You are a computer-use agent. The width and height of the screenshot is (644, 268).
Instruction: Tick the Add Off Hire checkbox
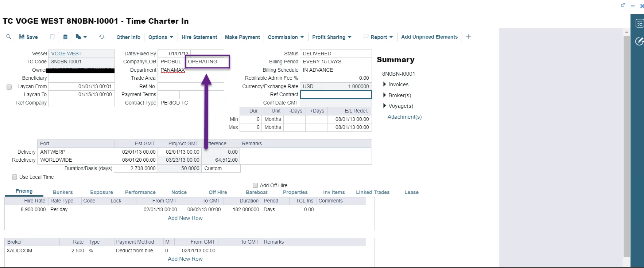pyautogui.click(x=255, y=185)
